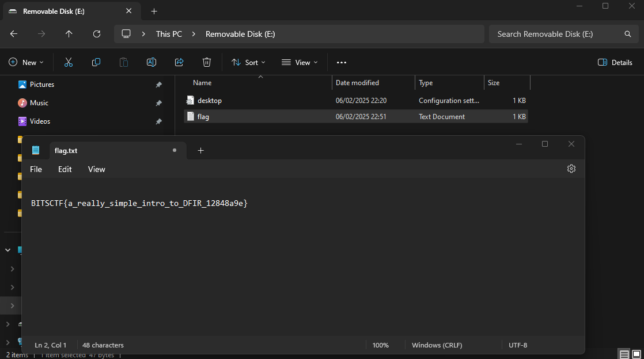Screen dimensions: 644x359
Task: Select the flag.txt tab in Notepad
Action: point(66,151)
